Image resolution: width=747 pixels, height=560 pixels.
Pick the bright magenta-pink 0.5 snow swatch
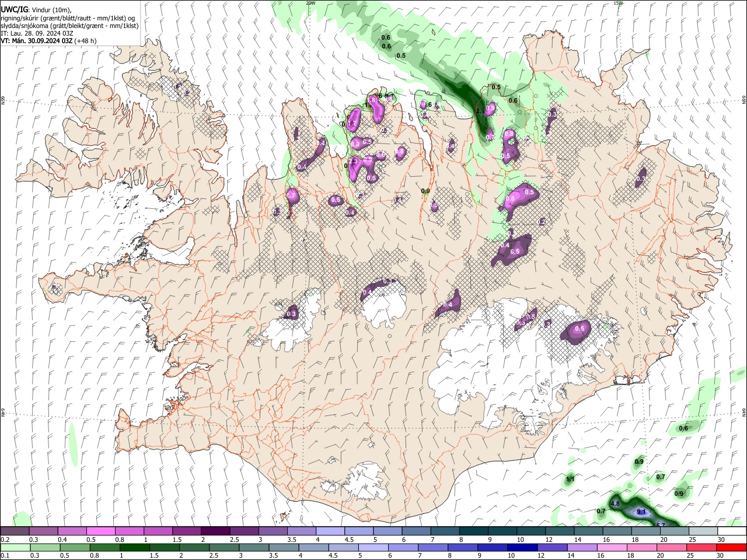click(100, 531)
